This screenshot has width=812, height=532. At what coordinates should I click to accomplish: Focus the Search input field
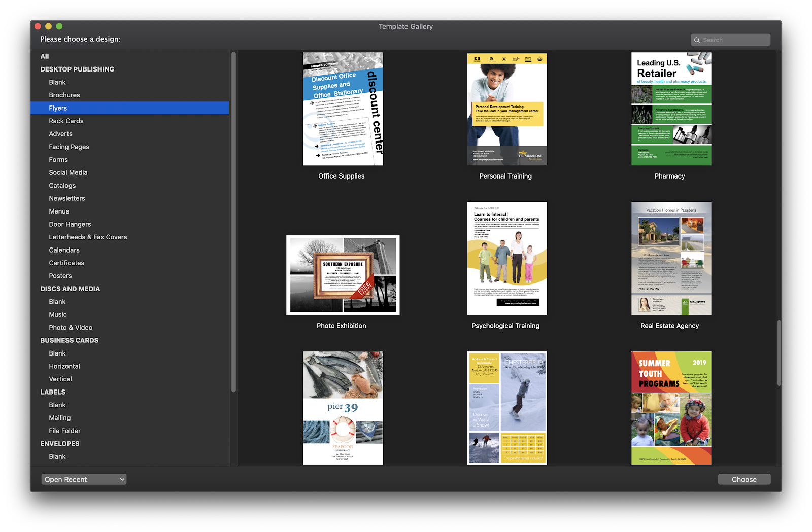[731, 40]
